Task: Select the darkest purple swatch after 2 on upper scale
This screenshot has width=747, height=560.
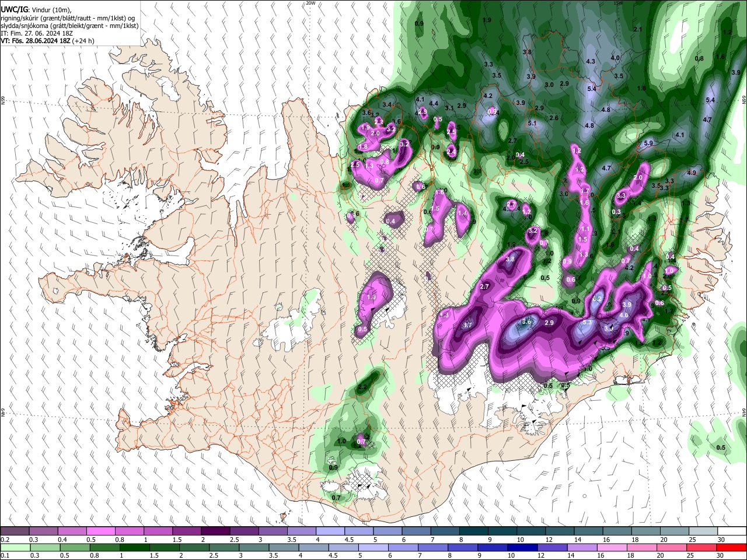Action: click(215, 531)
